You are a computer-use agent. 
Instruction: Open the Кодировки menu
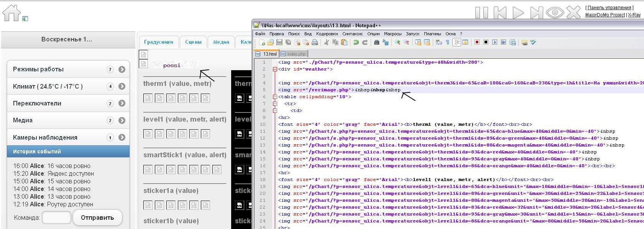[x=327, y=34]
